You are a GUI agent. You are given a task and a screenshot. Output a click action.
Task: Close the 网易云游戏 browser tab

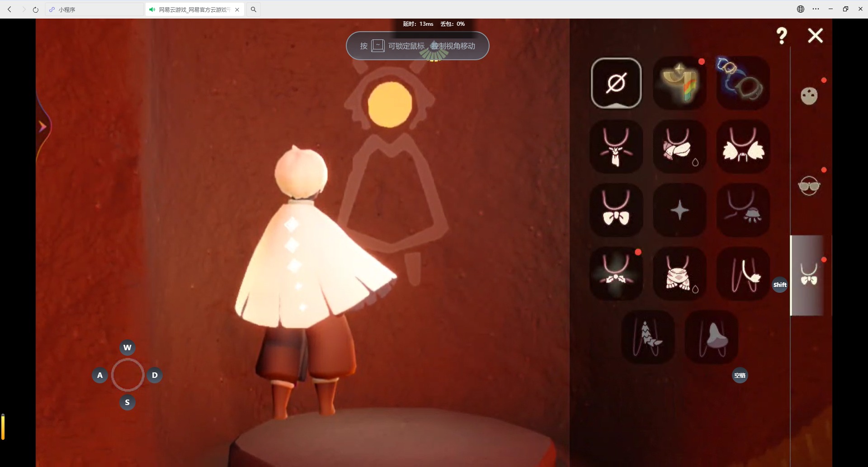(237, 10)
